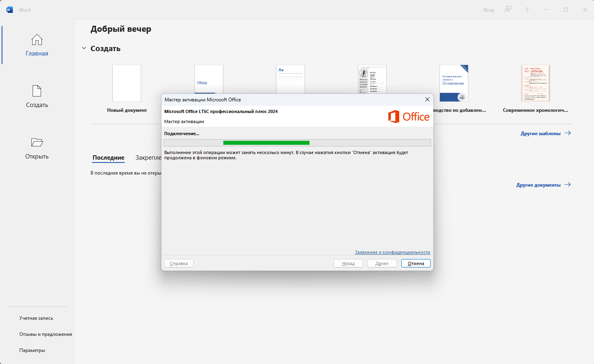Select the Aa single-spaced template thumbnail
Viewport: 594px width, 364px height.
pos(291,79)
